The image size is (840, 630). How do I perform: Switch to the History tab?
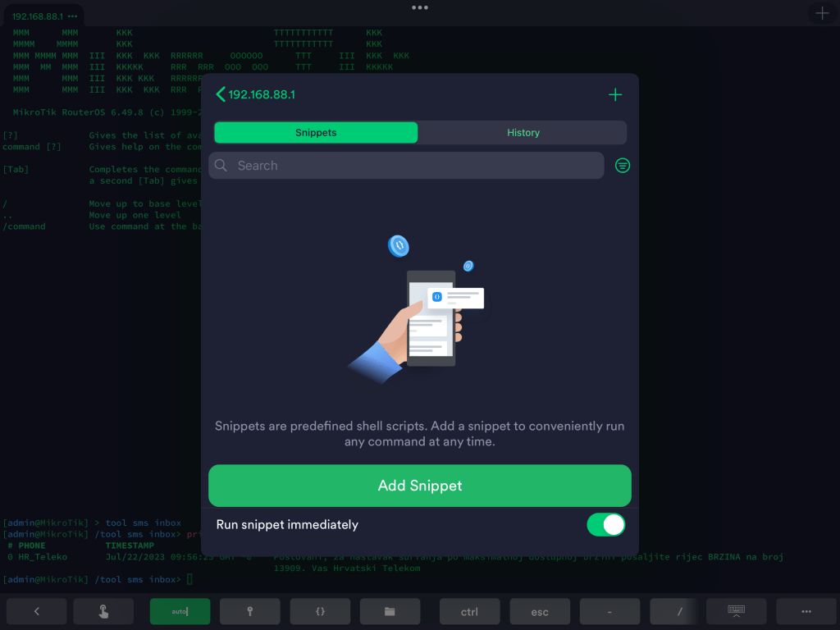(523, 133)
